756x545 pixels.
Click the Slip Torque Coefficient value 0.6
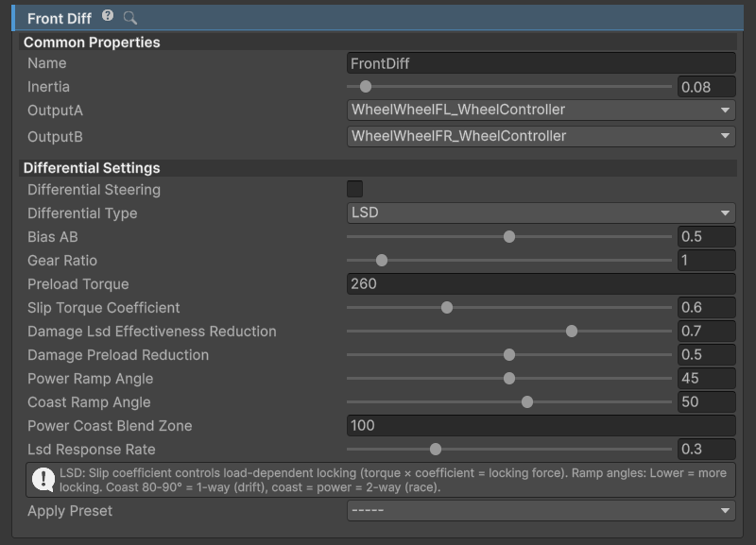[706, 307]
